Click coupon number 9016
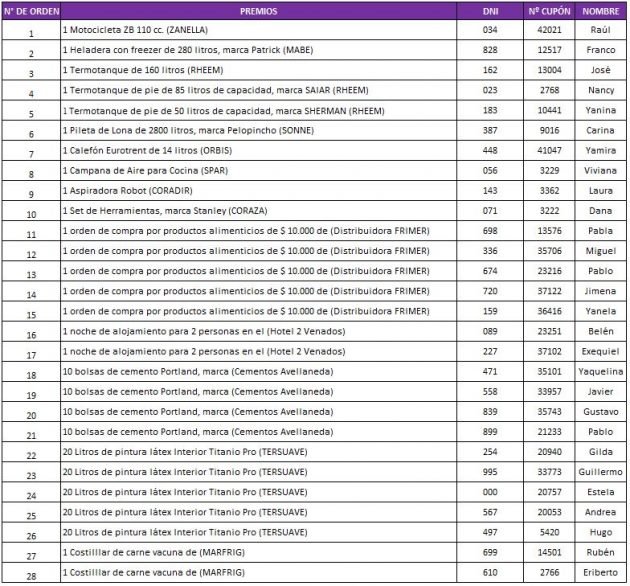Viewport: 630px width, 586px height. (549, 130)
